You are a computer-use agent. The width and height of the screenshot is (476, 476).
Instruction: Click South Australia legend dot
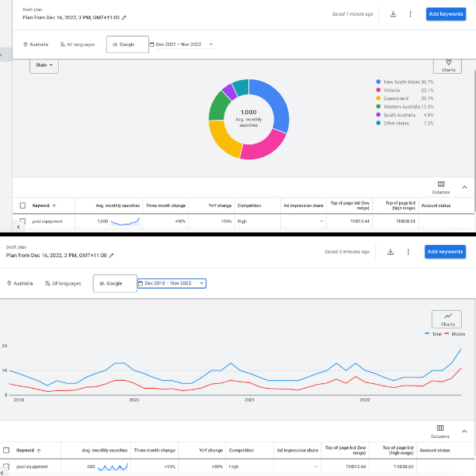click(x=378, y=114)
